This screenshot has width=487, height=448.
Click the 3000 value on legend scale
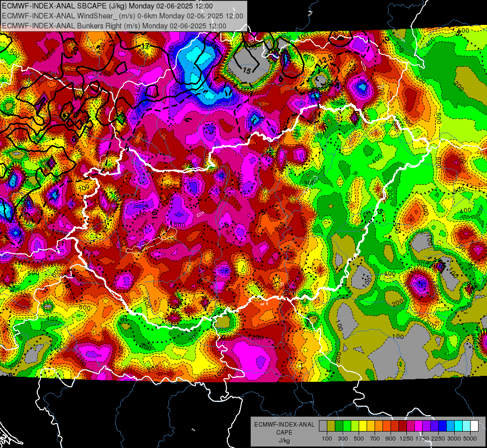[454, 439]
